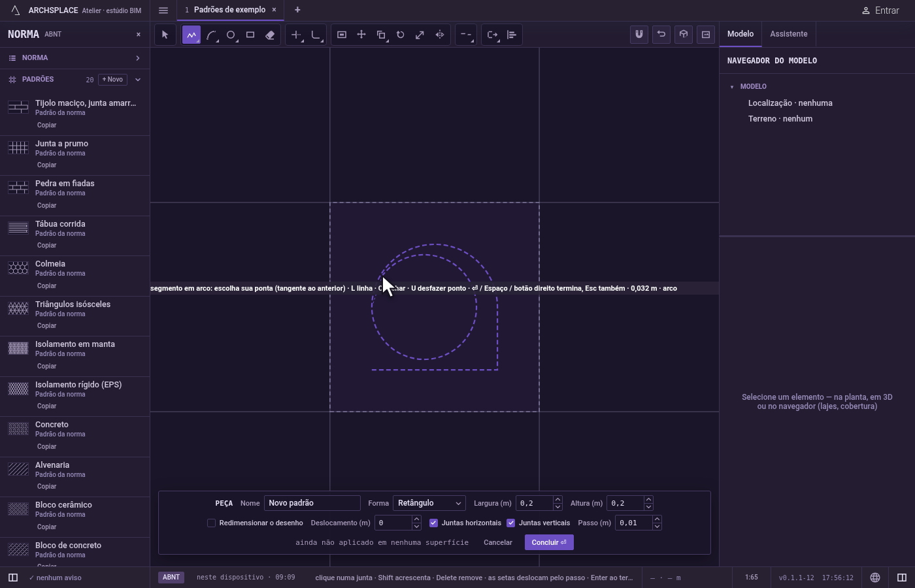
Task: Select the rotate tool
Action: pyautogui.click(x=401, y=35)
